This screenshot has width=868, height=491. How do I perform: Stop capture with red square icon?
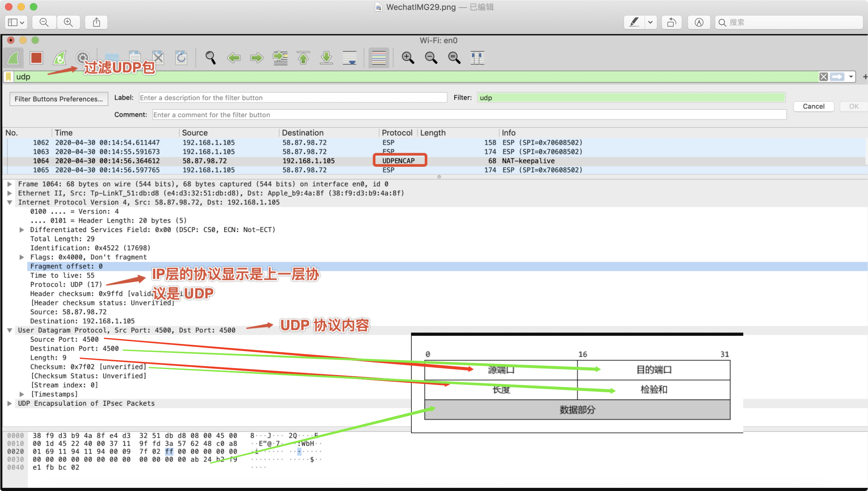coord(36,58)
